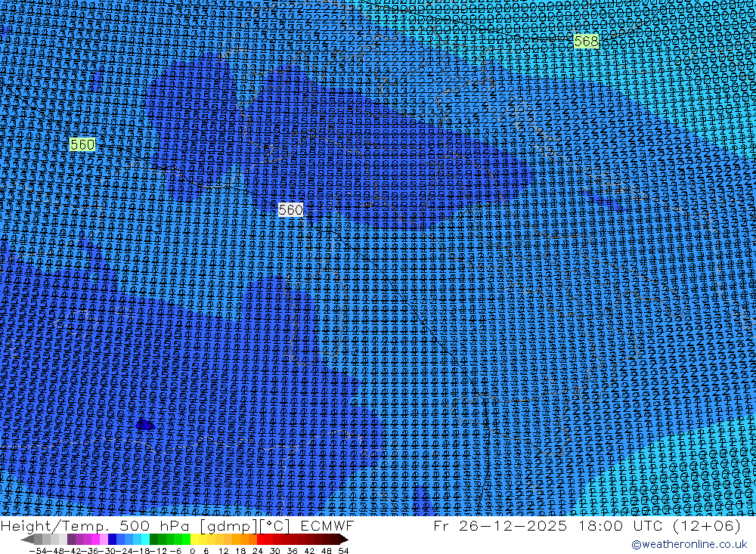
Task: Click the yellow-green 560 contour label
Action: (82, 144)
